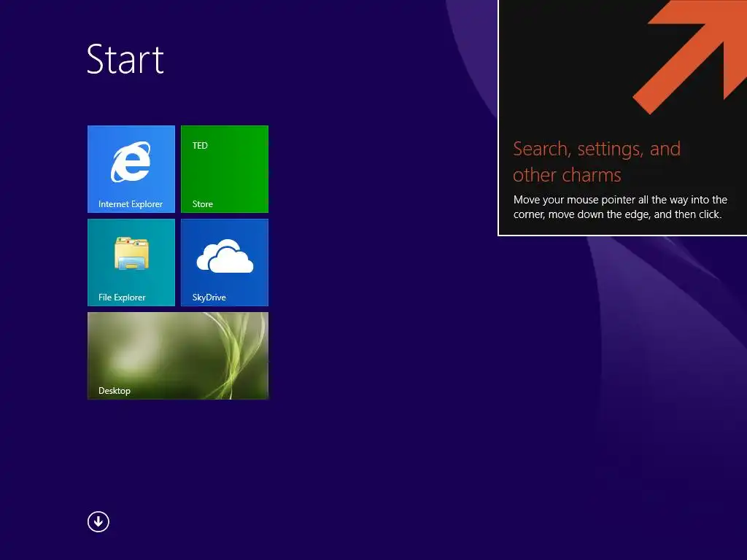Open the SkyDrive cloud tile

pyautogui.click(x=225, y=262)
